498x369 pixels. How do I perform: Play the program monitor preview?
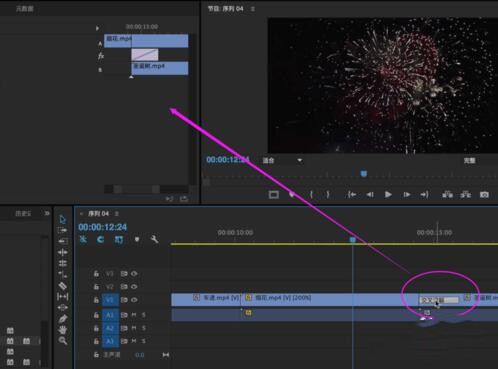point(388,194)
